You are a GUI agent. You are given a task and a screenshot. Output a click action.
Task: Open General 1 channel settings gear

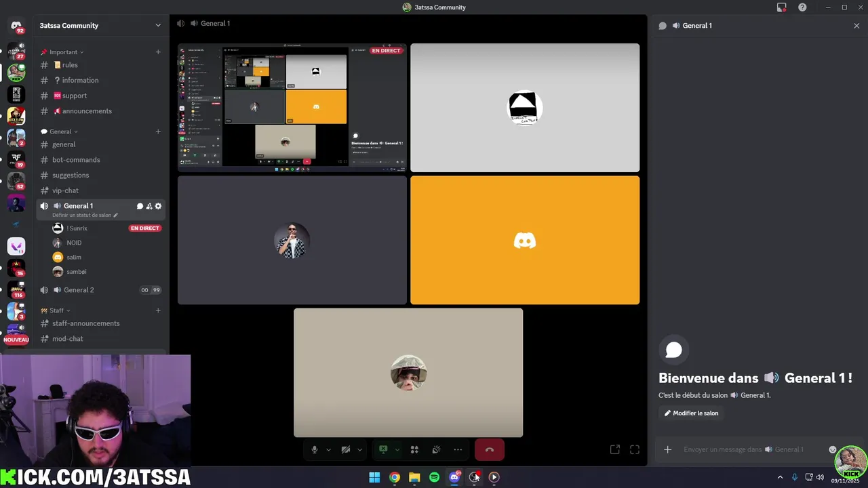tap(159, 206)
